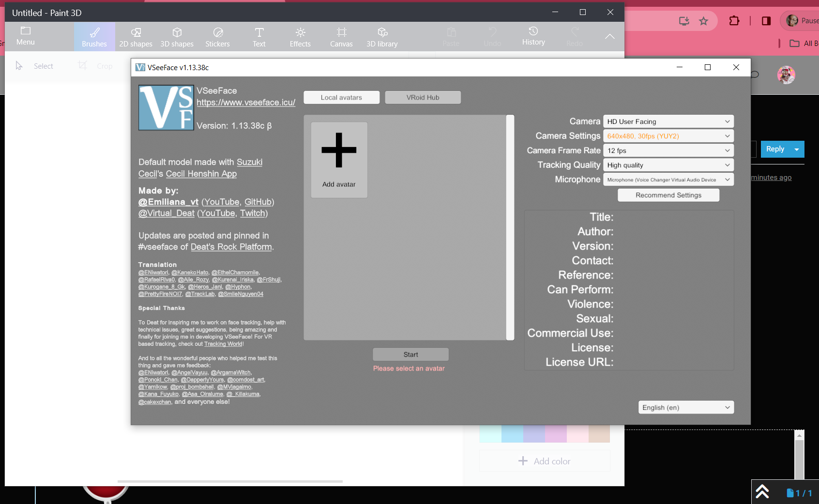
Task: Select the Text tool in Paint 3D
Action: tap(259, 37)
